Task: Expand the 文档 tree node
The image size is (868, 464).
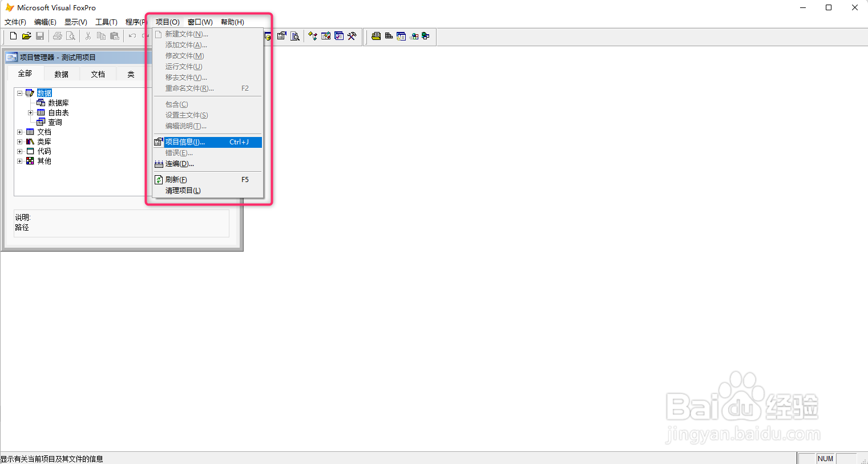Action: (x=19, y=132)
